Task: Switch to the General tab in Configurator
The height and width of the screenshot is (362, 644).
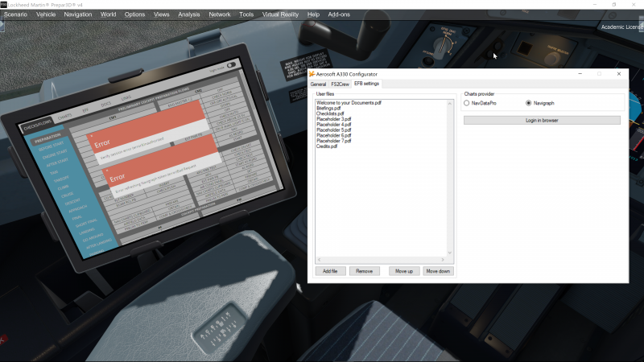Action: (x=318, y=84)
